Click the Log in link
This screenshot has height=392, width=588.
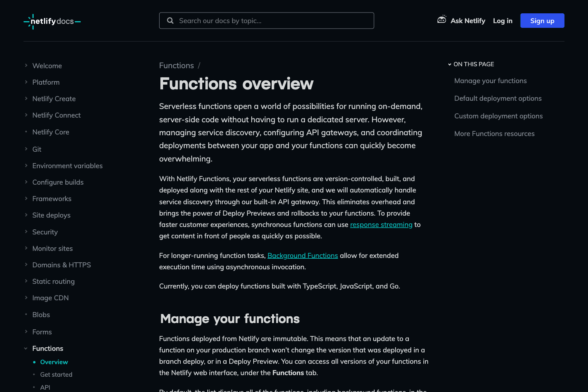pyautogui.click(x=503, y=20)
